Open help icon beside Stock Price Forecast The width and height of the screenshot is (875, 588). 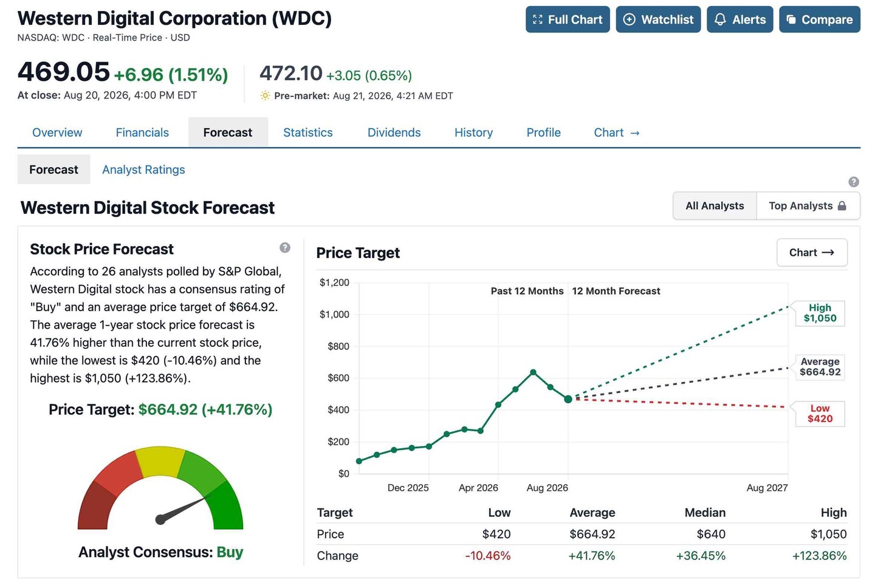(285, 247)
